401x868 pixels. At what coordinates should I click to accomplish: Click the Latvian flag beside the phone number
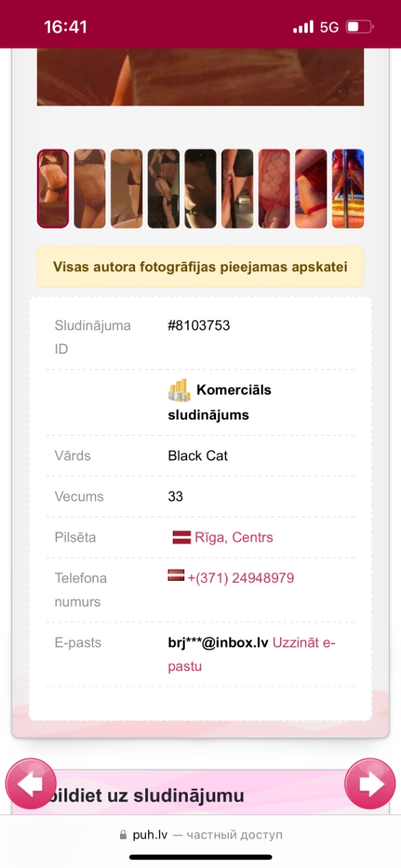point(176,576)
